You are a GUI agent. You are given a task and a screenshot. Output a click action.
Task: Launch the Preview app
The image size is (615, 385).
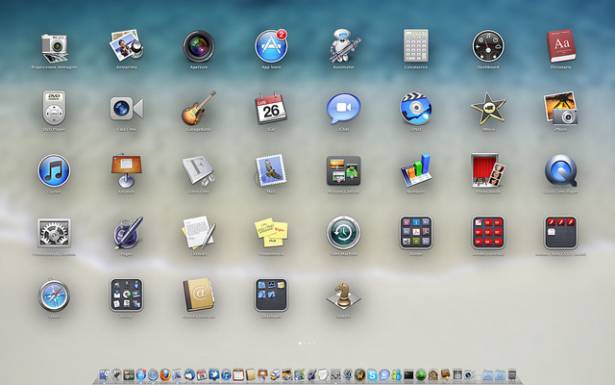126,45
